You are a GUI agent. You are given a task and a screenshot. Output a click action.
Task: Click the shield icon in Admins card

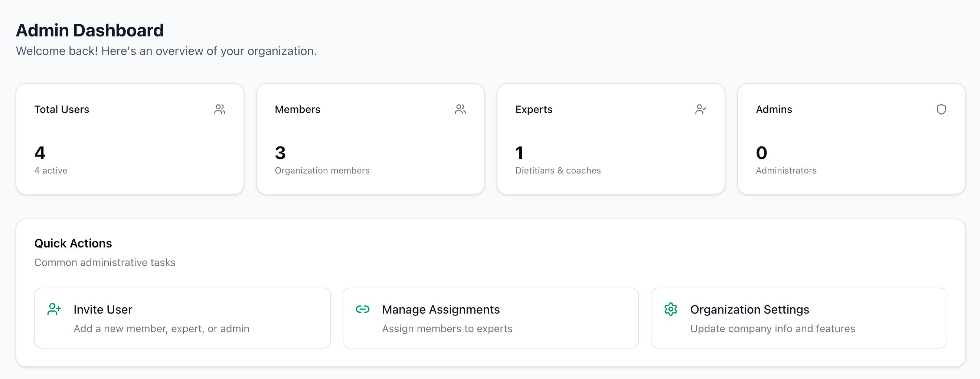(x=941, y=109)
